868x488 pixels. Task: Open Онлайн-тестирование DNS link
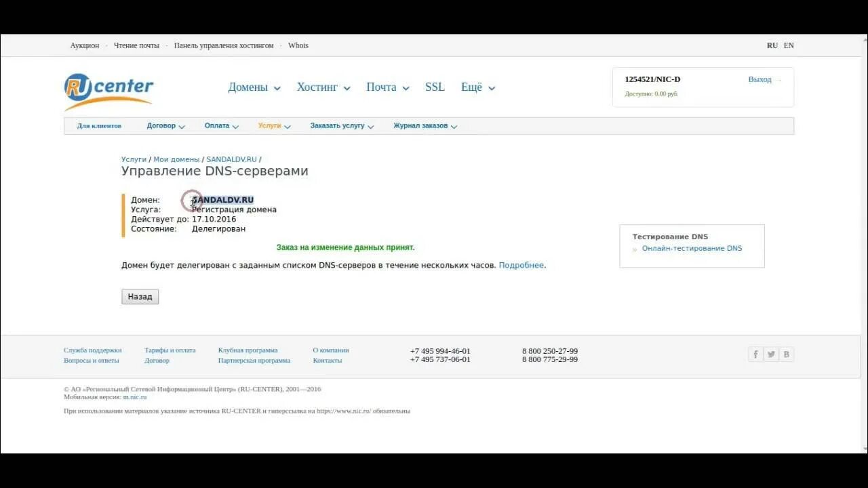pos(692,249)
